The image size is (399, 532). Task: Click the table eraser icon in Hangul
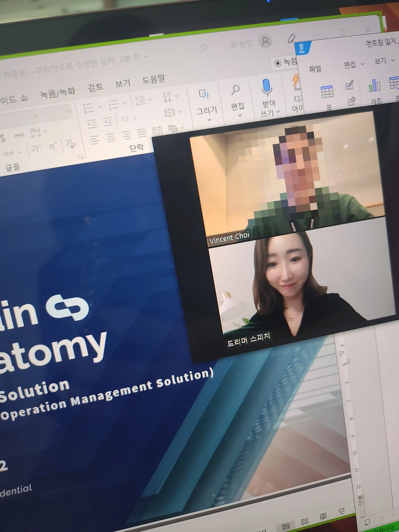point(351,101)
